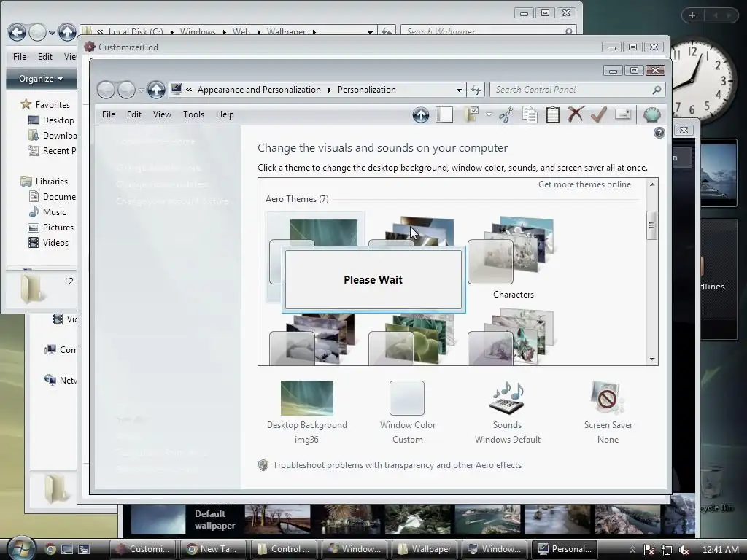Click the themes list scrollbar thumb

point(651,225)
